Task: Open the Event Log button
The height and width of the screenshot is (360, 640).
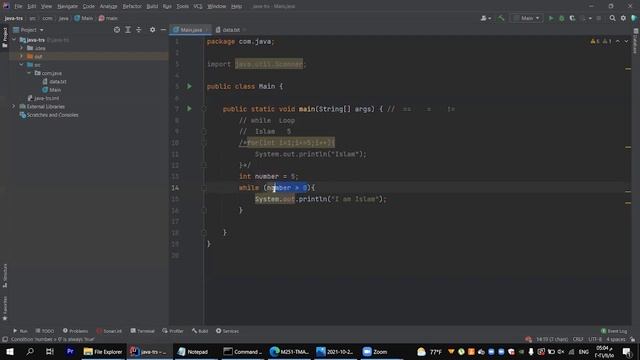Action: click(613, 331)
